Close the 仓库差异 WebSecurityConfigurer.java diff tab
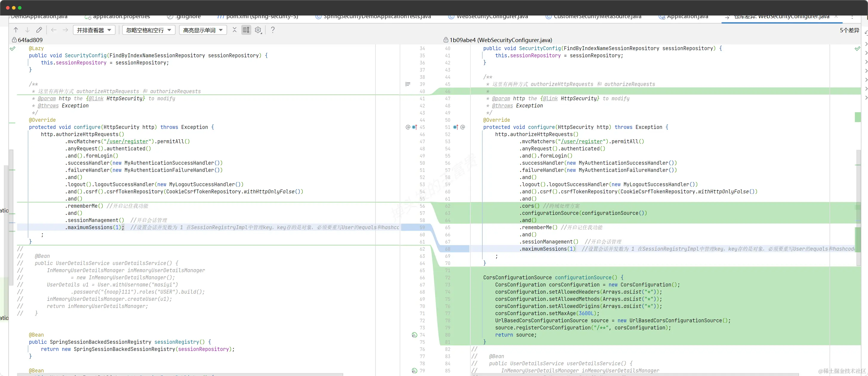 (836, 16)
